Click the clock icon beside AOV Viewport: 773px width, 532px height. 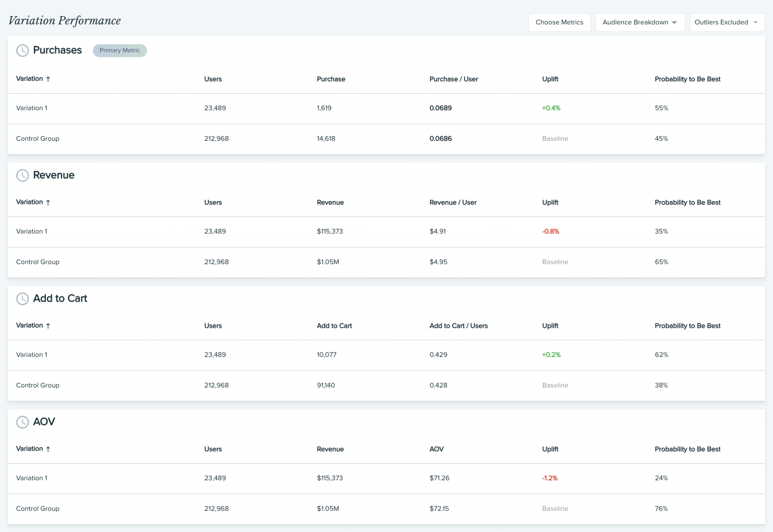[23, 422]
